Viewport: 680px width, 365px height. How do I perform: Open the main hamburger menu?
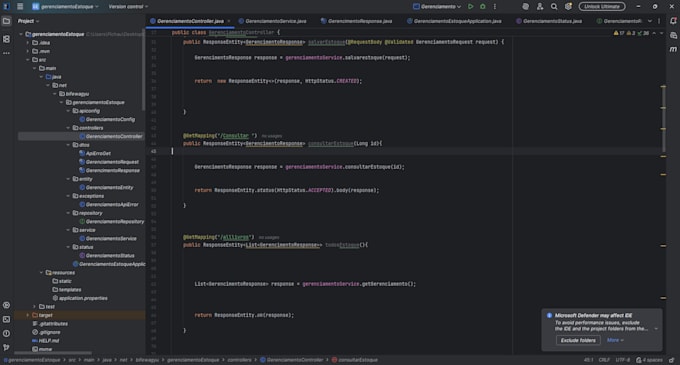click(x=20, y=7)
